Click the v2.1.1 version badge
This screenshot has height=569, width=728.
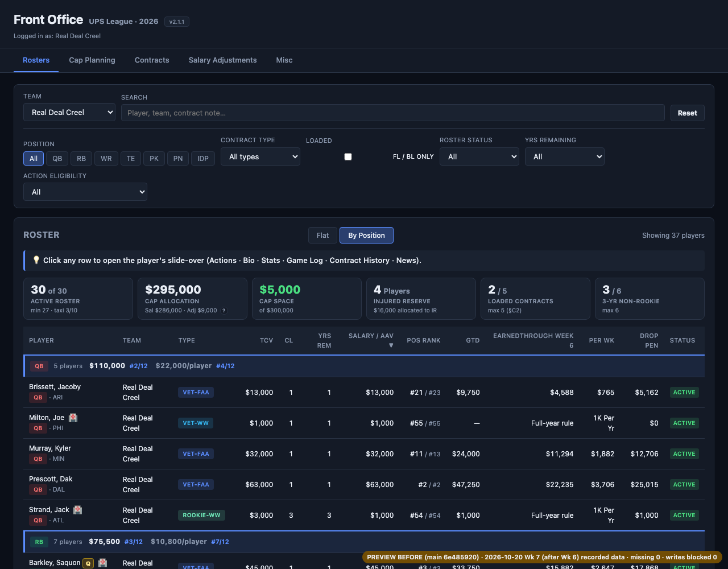tap(177, 22)
